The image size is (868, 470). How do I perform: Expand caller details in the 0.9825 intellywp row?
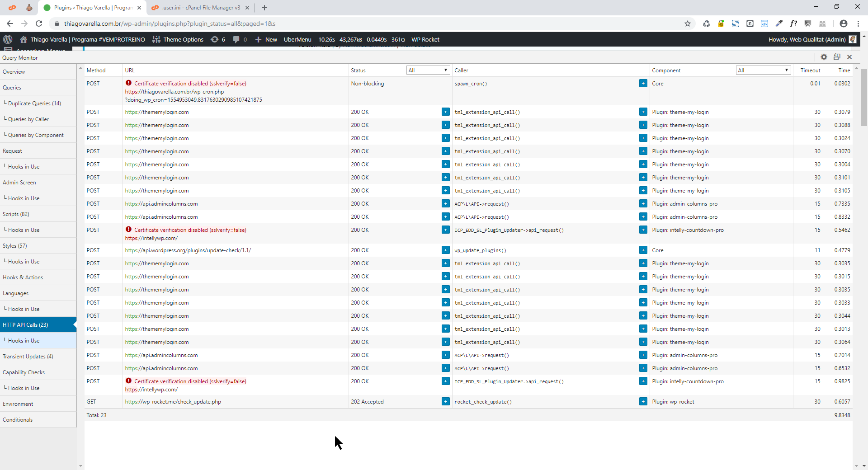643,381
